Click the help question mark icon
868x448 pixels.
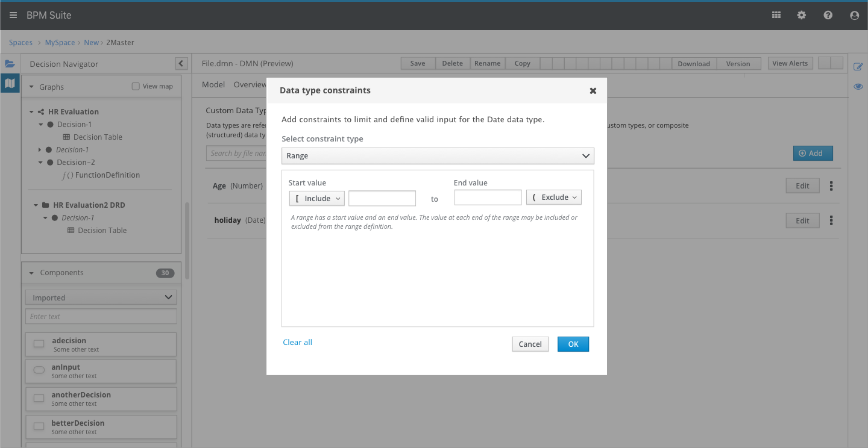point(828,15)
